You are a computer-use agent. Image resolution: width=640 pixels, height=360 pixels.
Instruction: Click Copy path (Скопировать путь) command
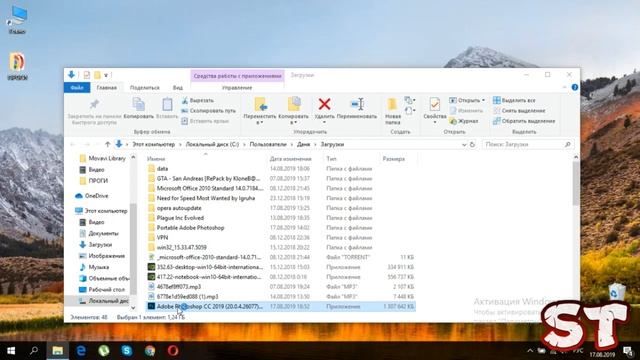(x=209, y=111)
